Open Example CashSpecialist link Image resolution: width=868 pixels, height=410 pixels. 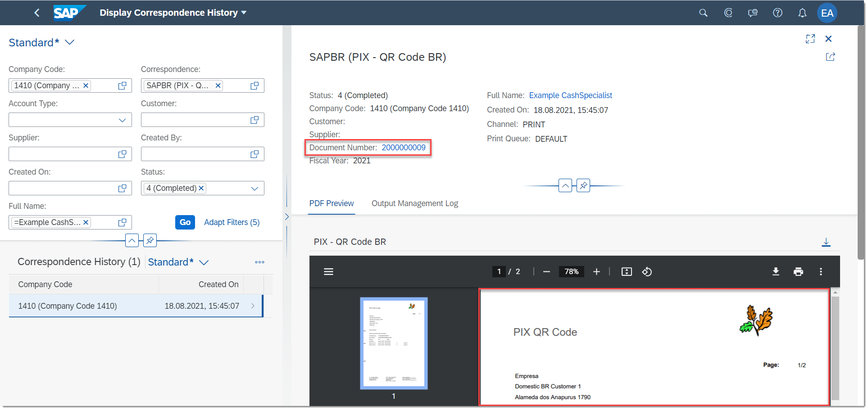click(x=570, y=95)
